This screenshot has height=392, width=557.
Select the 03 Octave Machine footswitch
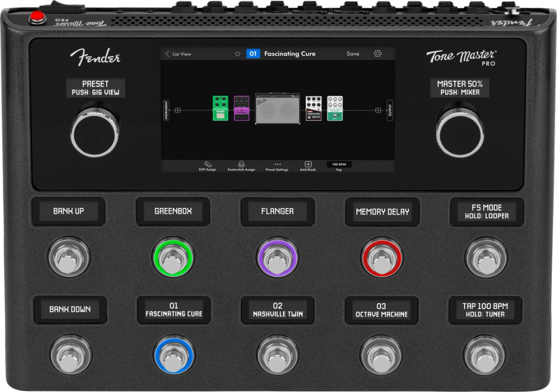(x=381, y=355)
